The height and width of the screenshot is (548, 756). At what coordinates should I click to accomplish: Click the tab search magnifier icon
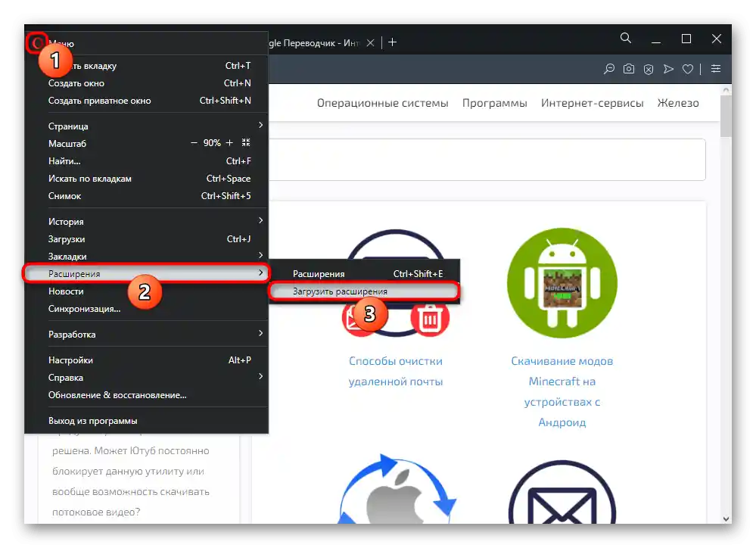(625, 38)
